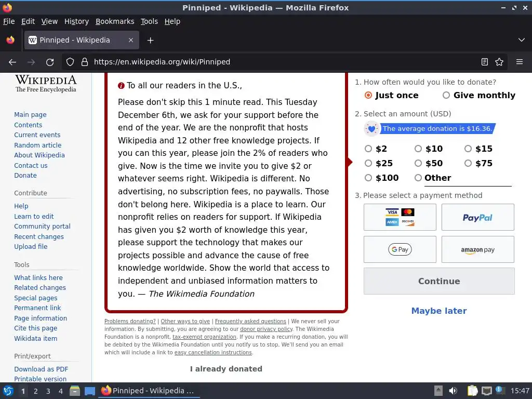The height and width of the screenshot is (399, 532).
Task: Bookmark this page with the star icon
Action: (x=499, y=62)
